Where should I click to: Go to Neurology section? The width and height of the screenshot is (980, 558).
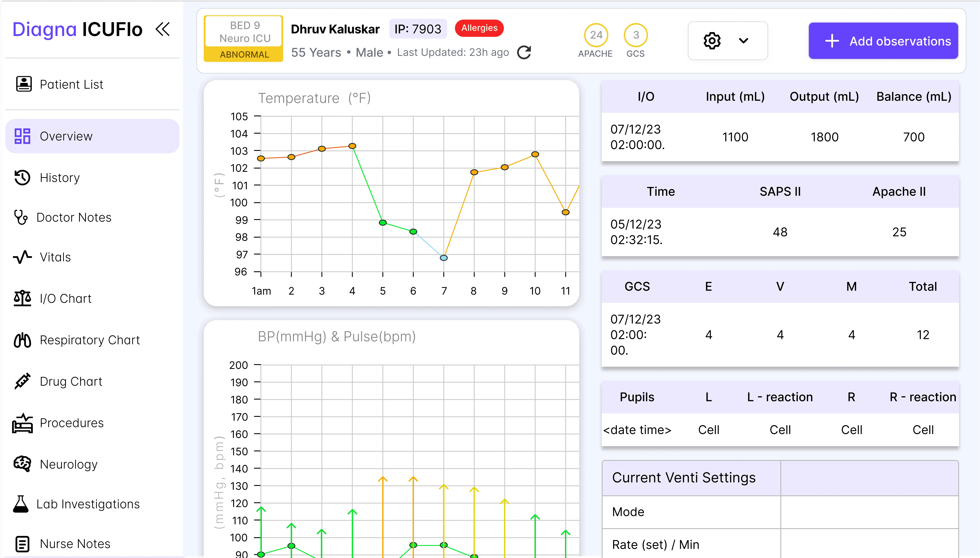pyautogui.click(x=92, y=464)
